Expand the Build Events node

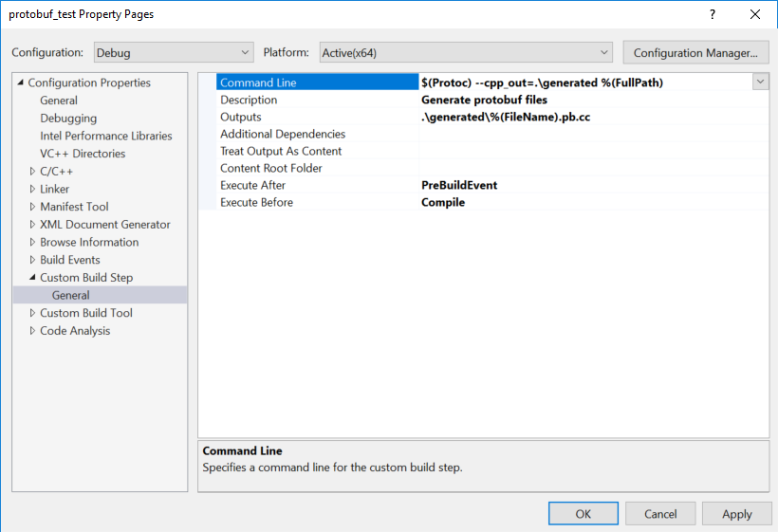(33, 260)
